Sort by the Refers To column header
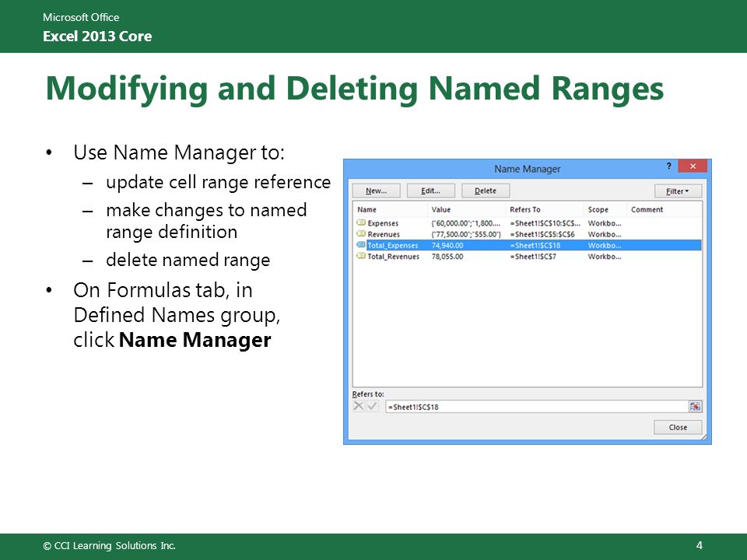The height and width of the screenshot is (560, 747). click(x=545, y=209)
